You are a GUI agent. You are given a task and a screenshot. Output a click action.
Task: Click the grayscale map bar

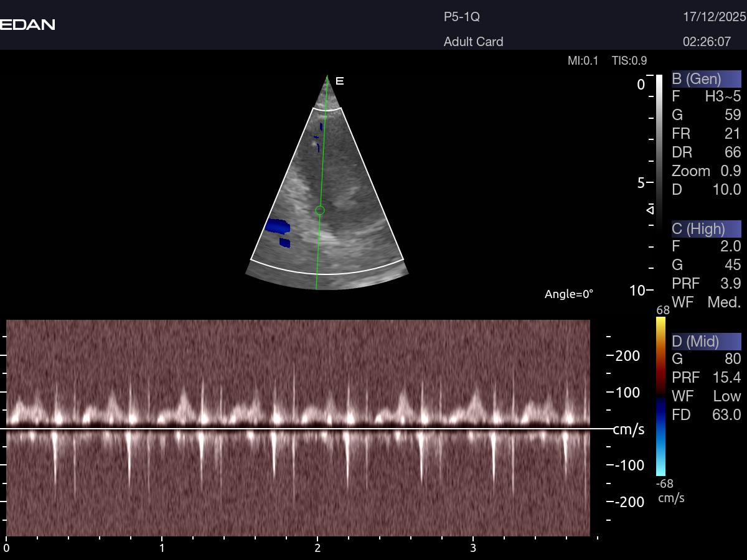[659, 149]
